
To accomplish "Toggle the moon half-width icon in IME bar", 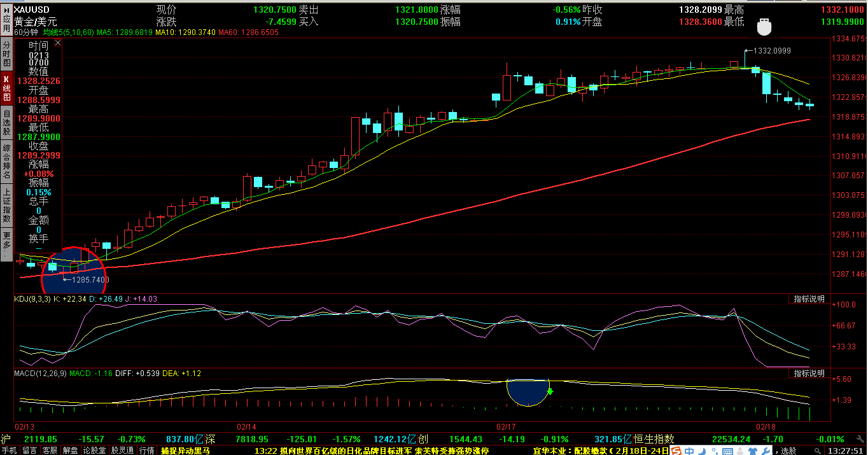I will pyautogui.click(x=702, y=451).
